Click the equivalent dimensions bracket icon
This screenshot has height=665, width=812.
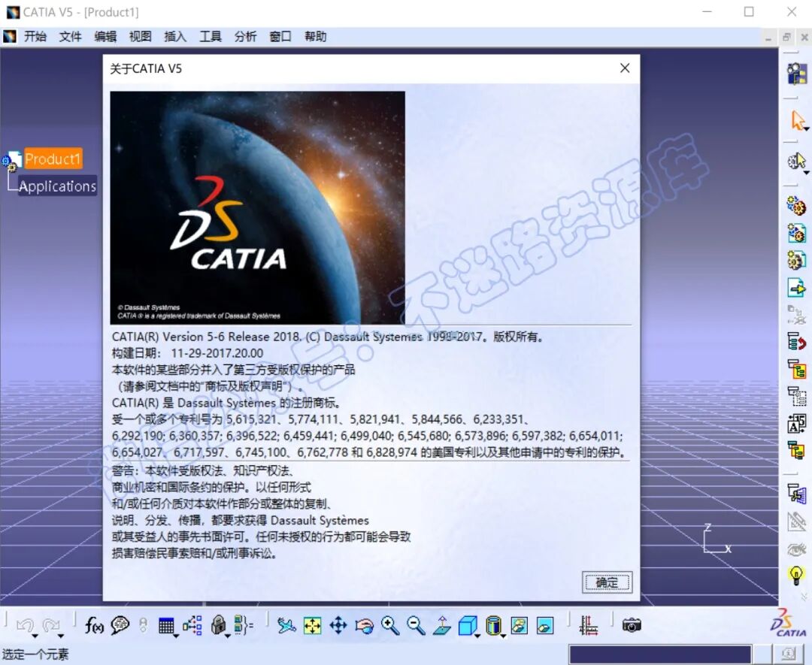coord(244,626)
